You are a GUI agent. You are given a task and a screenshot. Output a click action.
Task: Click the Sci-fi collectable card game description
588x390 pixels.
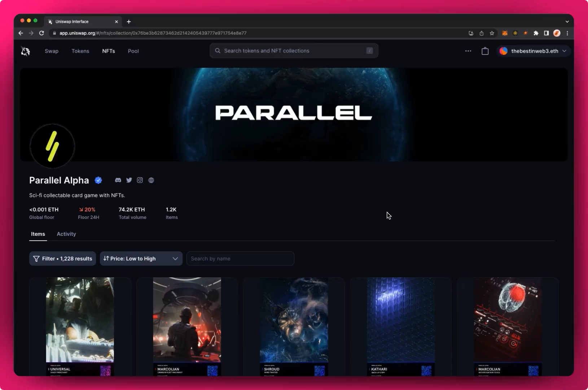click(x=77, y=195)
